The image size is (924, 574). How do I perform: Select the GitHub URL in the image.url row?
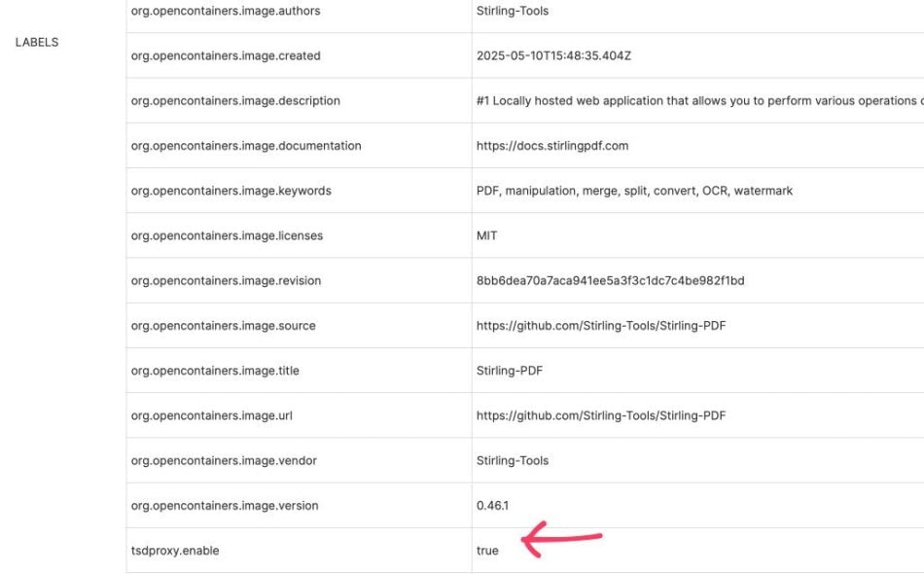tap(601, 415)
